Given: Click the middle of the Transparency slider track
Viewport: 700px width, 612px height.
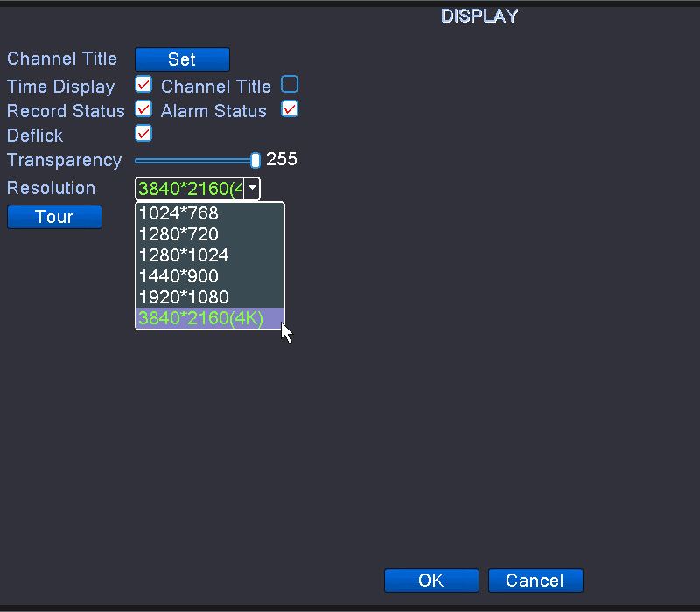Looking at the screenshot, I should [x=194, y=161].
